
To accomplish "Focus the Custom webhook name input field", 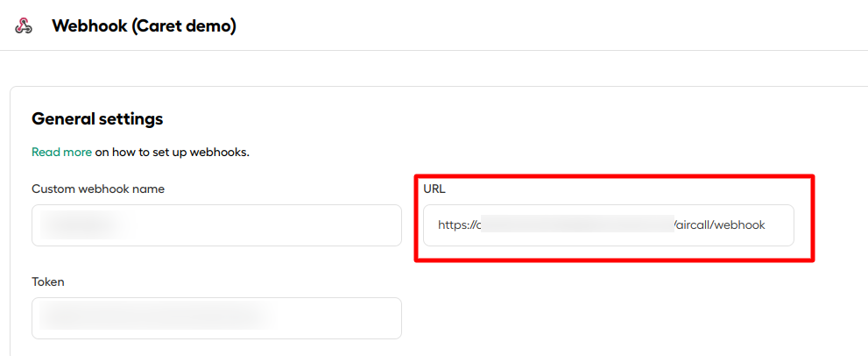I will (216, 225).
